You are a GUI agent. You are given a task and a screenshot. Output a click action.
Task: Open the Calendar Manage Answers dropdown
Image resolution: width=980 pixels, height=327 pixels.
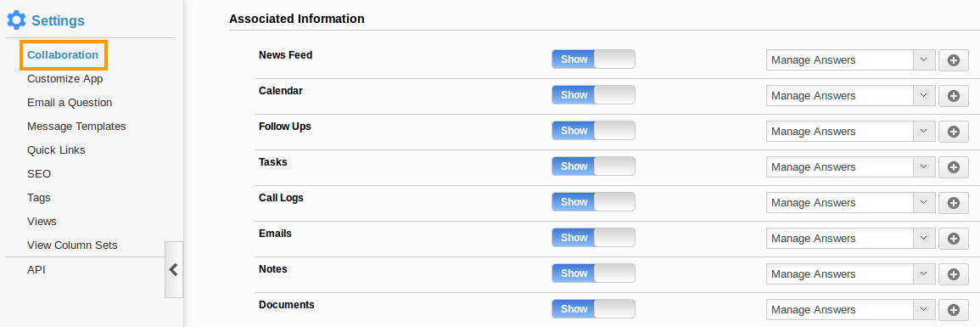(851, 96)
